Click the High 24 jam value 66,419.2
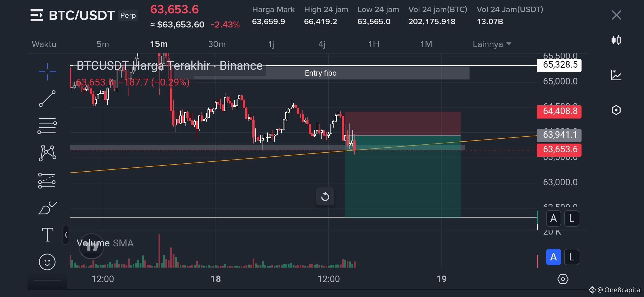The image size is (644, 297). coord(321,21)
